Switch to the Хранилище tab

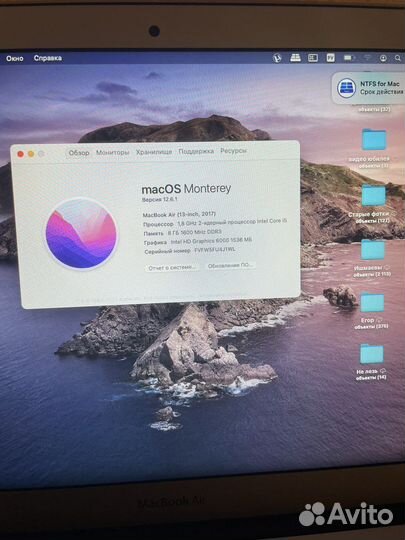[154, 152]
